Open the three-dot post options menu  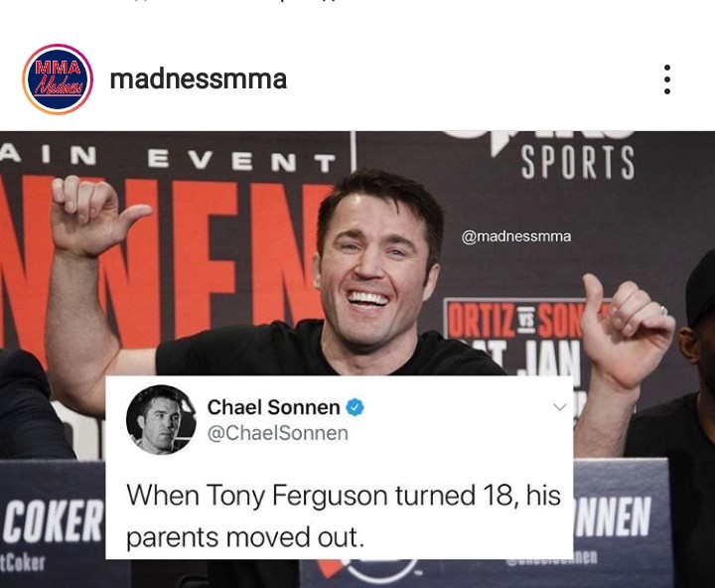tap(667, 79)
